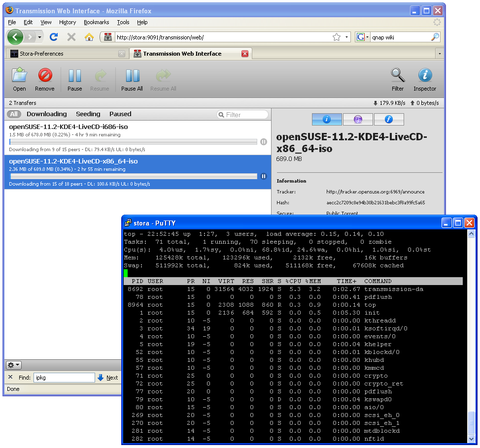Choose search engine dropdown

(362, 37)
